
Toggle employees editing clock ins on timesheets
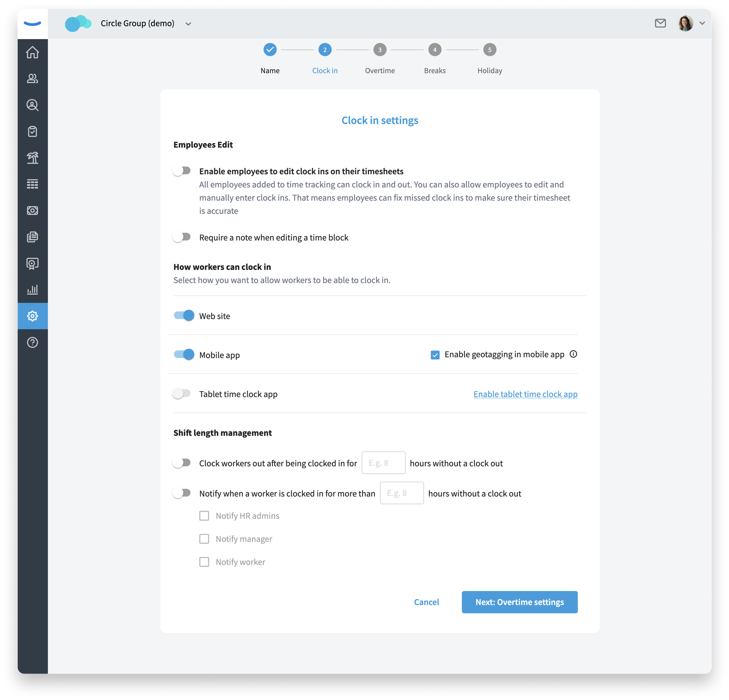click(x=182, y=171)
